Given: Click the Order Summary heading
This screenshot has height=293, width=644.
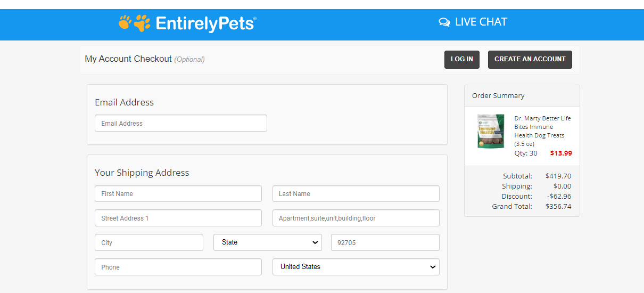Looking at the screenshot, I should tap(498, 96).
